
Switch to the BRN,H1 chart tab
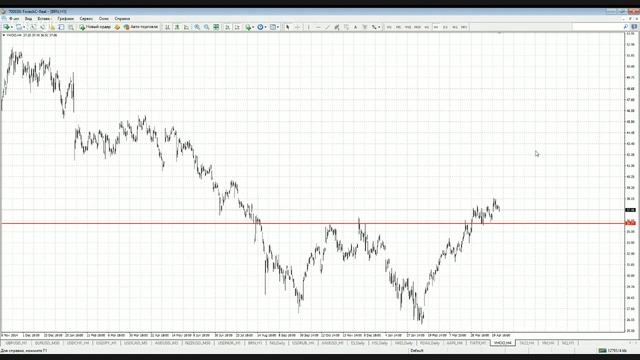255,343
